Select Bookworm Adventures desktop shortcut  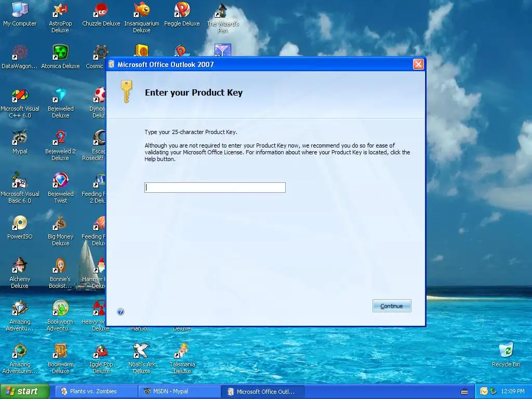click(x=60, y=316)
